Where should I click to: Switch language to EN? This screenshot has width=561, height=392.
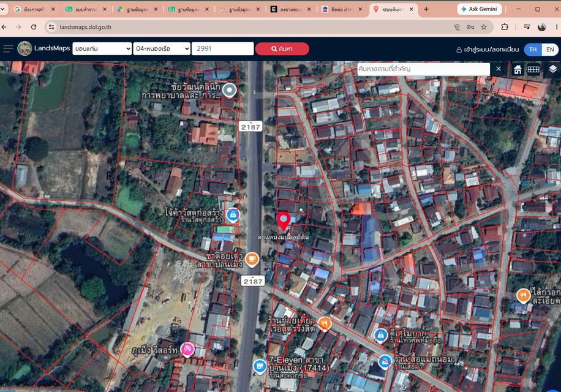click(550, 50)
